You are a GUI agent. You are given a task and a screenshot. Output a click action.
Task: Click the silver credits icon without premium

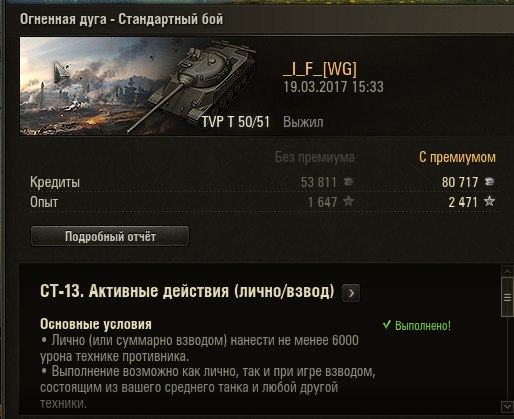348,182
